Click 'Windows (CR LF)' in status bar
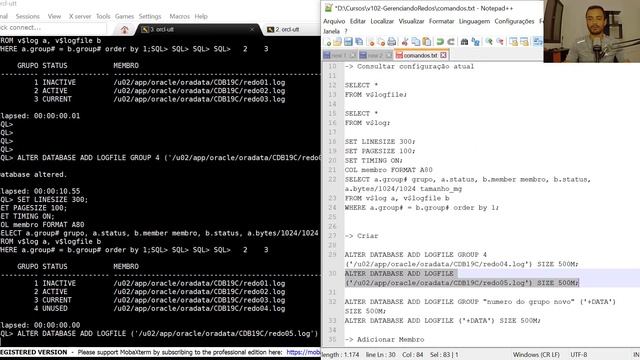640x360 pixels. [536, 355]
